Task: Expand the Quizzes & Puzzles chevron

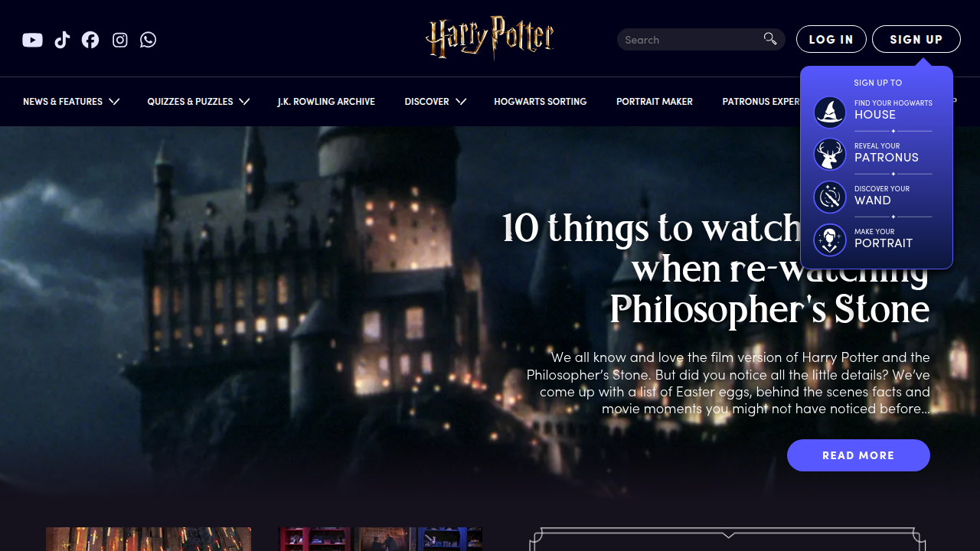Action: tap(244, 102)
